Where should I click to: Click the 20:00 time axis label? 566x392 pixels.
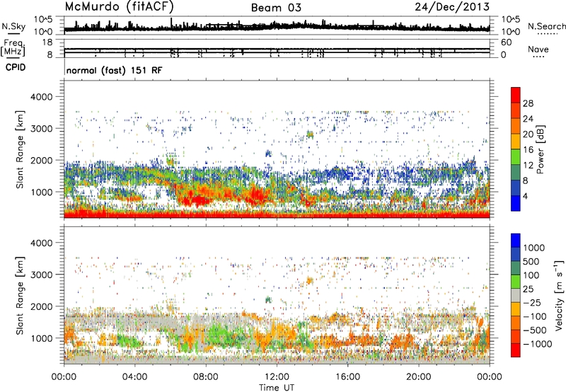click(419, 377)
